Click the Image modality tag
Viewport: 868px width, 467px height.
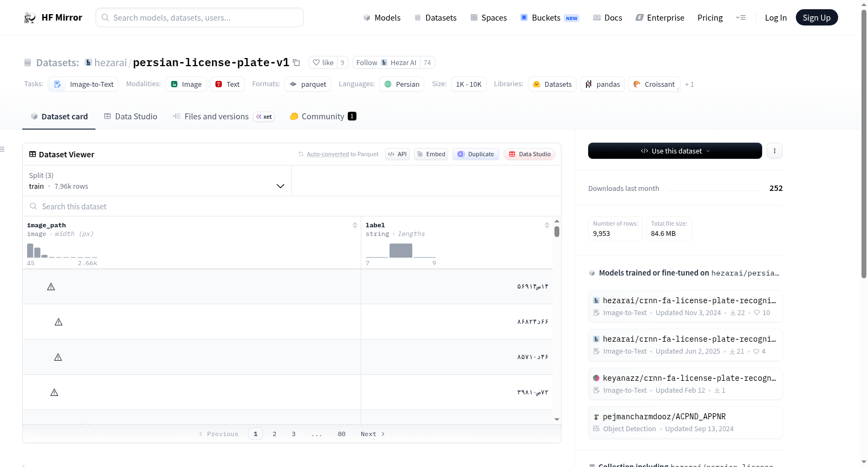(186, 85)
